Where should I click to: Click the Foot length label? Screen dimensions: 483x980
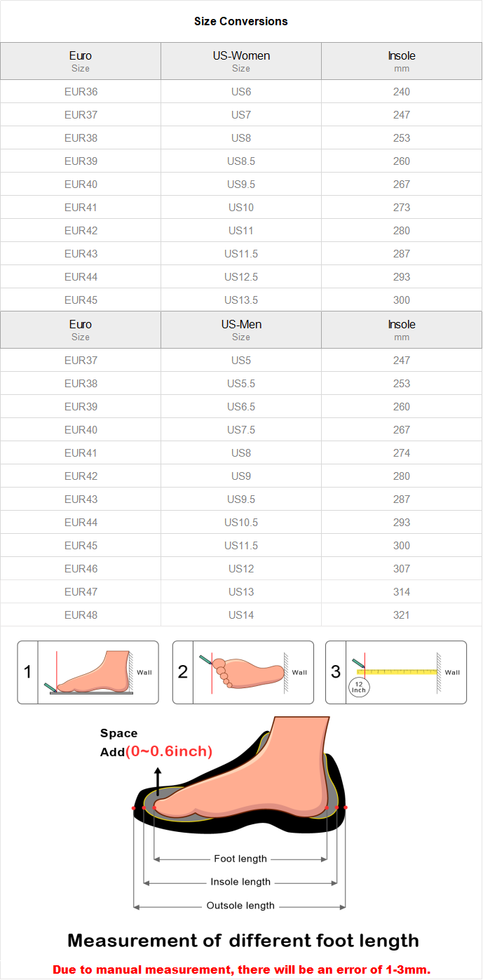(240, 859)
